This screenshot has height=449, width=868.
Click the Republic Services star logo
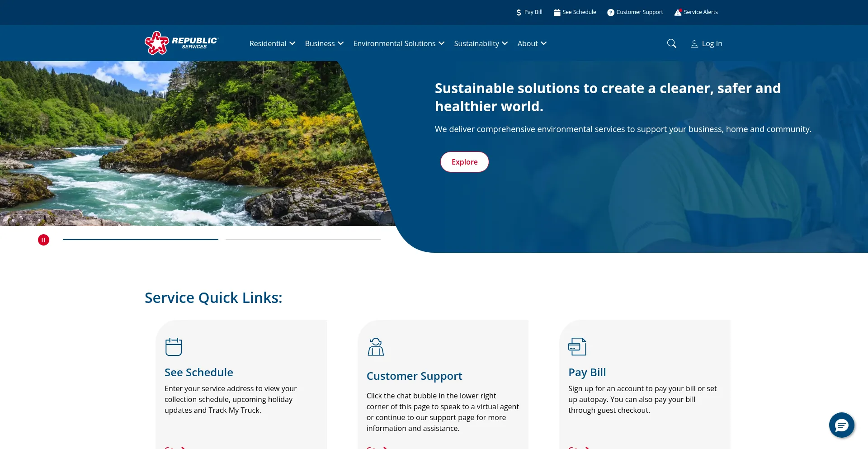click(x=157, y=43)
